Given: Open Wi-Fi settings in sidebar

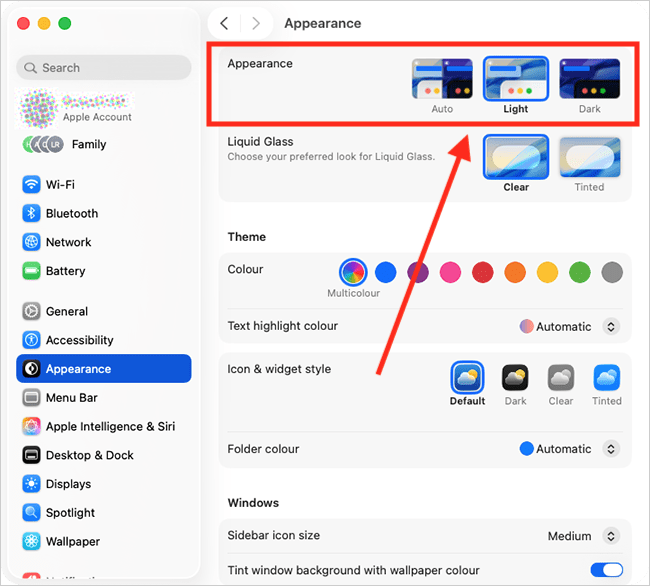Looking at the screenshot, I should [60, 185].
